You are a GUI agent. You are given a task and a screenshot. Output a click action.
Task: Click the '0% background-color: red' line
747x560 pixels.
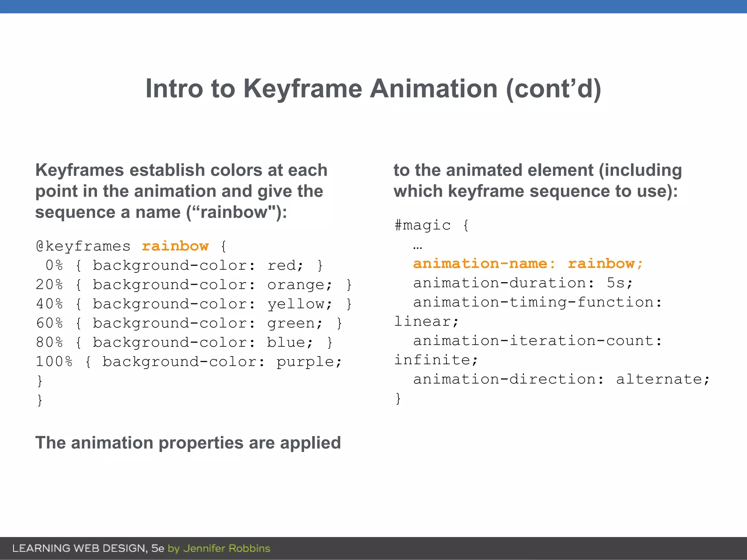pos(184,266)
